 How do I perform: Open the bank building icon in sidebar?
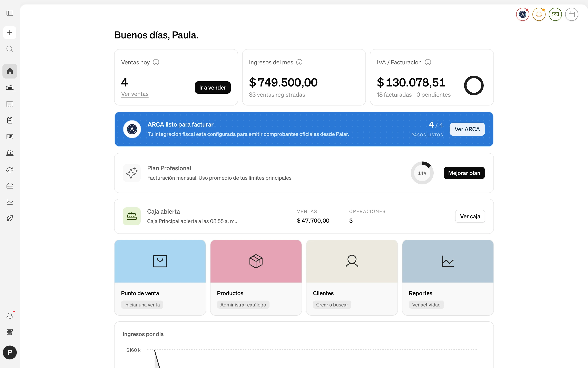point(10,153)
